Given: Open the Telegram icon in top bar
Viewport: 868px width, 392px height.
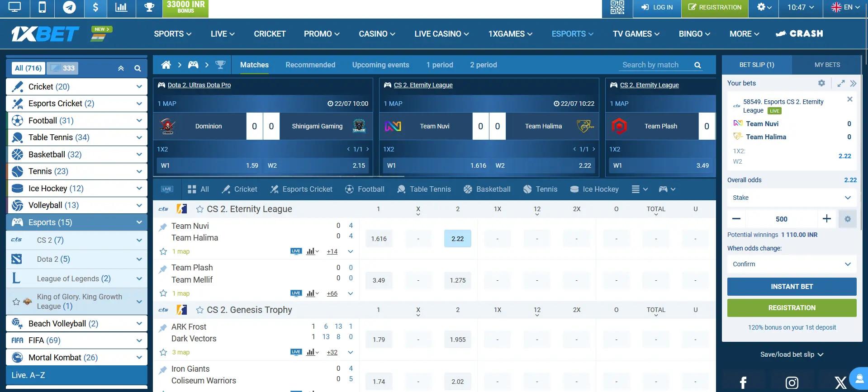Looking at the screenshot, I should (x=69, y=7).
